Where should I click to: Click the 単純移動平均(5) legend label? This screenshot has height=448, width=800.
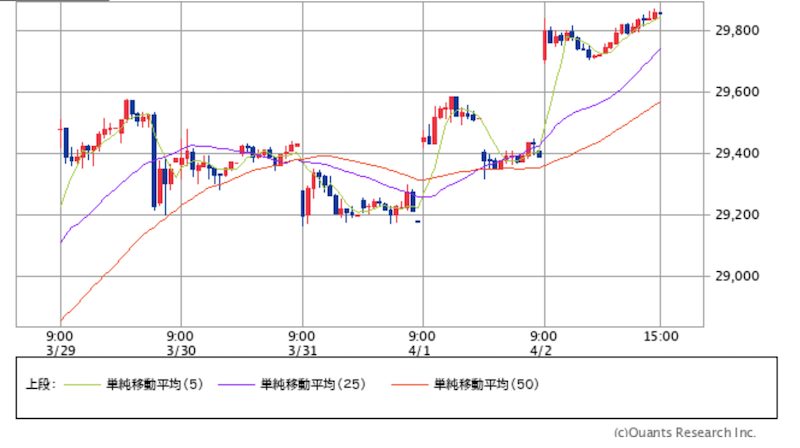(155, 384)
